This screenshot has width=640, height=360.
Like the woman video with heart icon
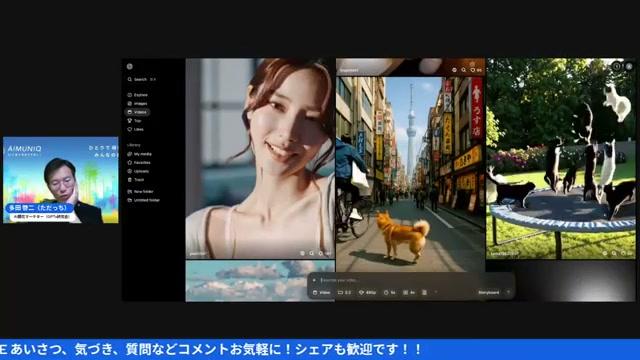point(321,253)
